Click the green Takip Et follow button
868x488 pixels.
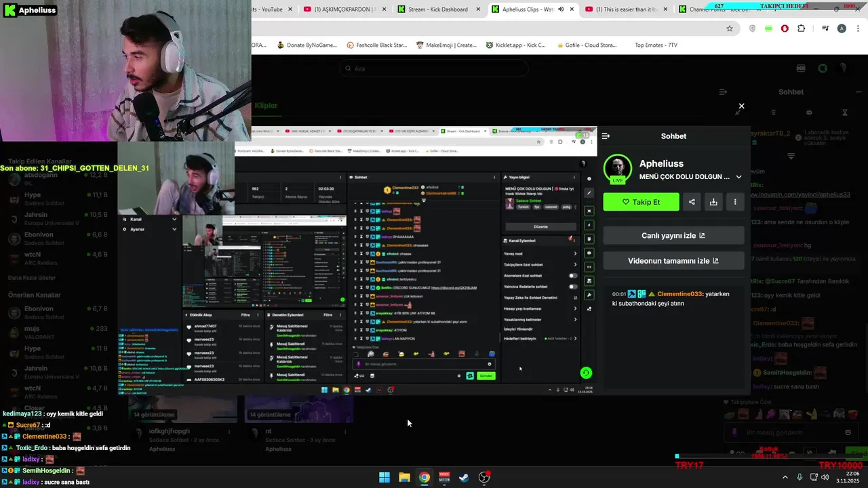(x=641, y=202)
